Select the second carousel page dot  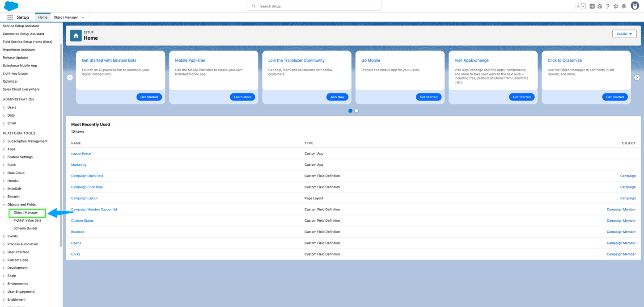(356, 111)
